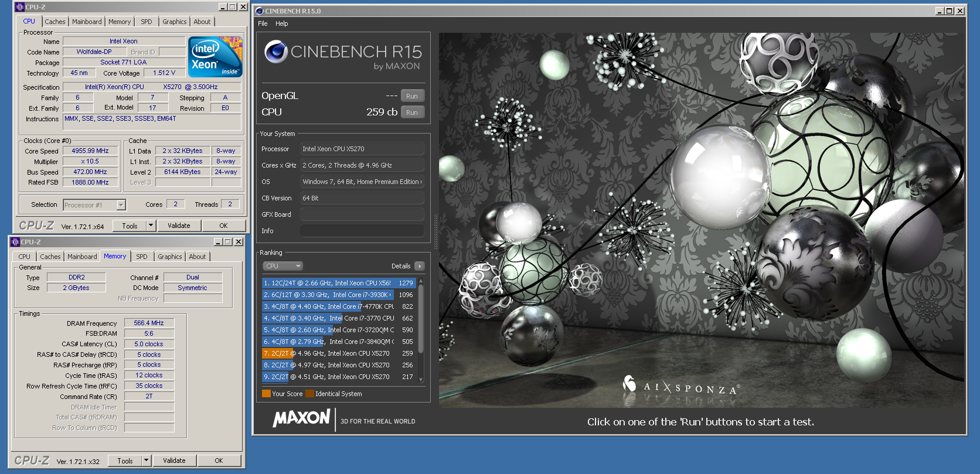
Task: Click the CB Version field 64 Bit
Action: 362,198
